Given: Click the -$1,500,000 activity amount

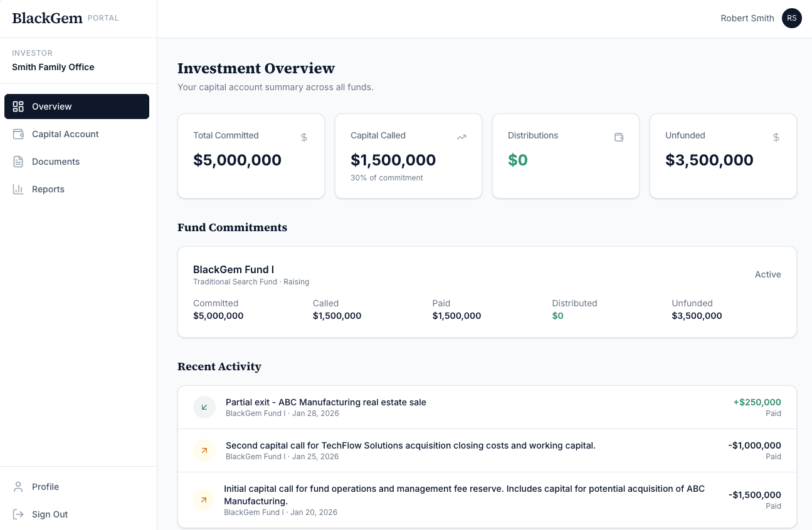Looking at the screenshot, I should [x=755, y=495].
